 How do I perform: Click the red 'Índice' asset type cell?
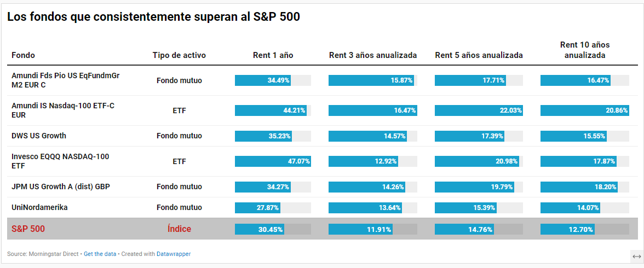click(179, 229)
